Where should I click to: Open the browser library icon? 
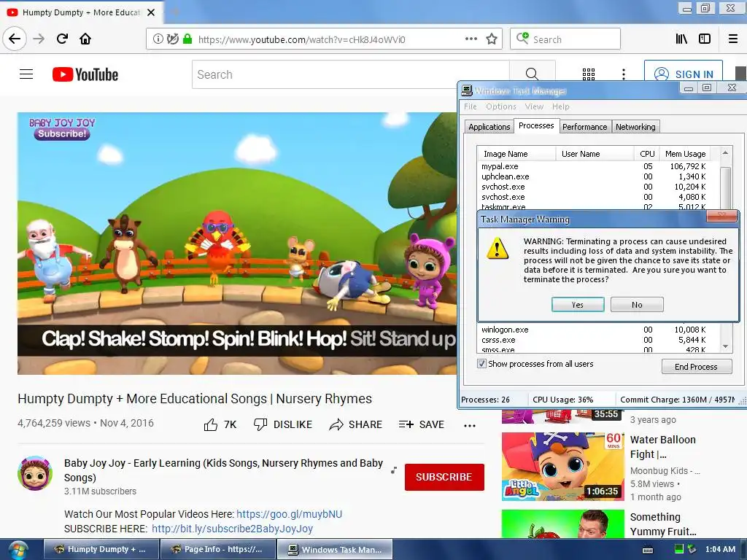pyautogui.click(x=682, y=39)
